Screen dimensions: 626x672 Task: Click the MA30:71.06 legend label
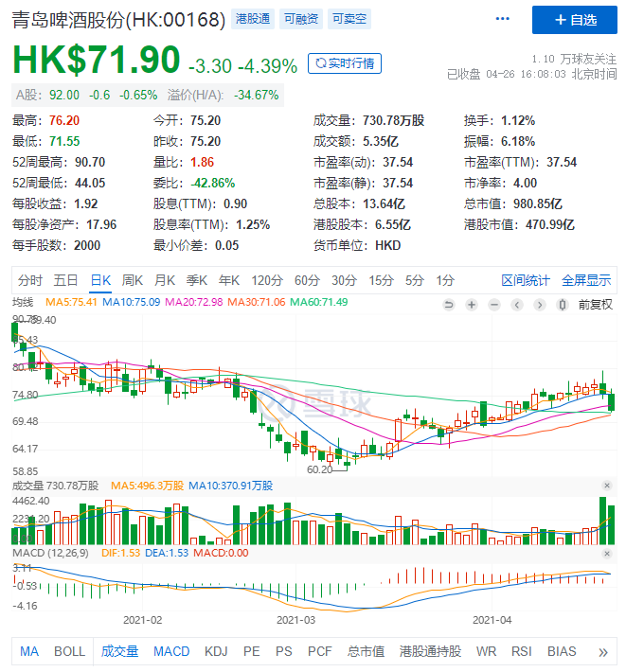click(x=256, y=302)
